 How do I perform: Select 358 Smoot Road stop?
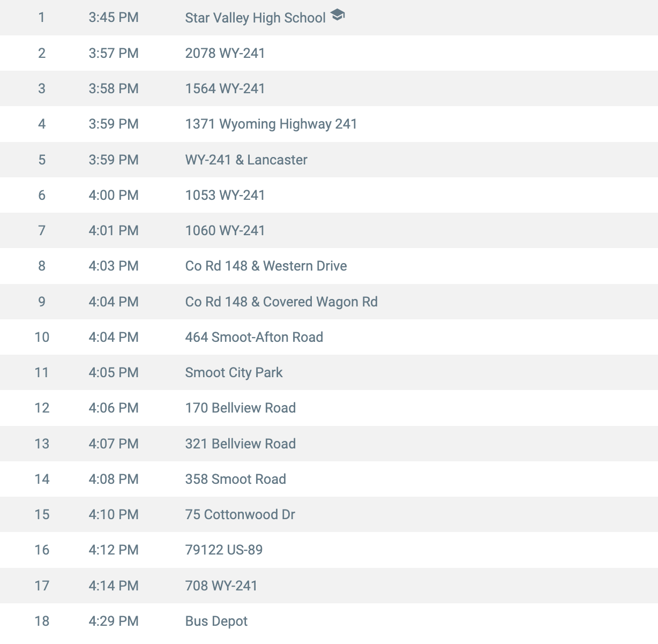coord(236,479)
